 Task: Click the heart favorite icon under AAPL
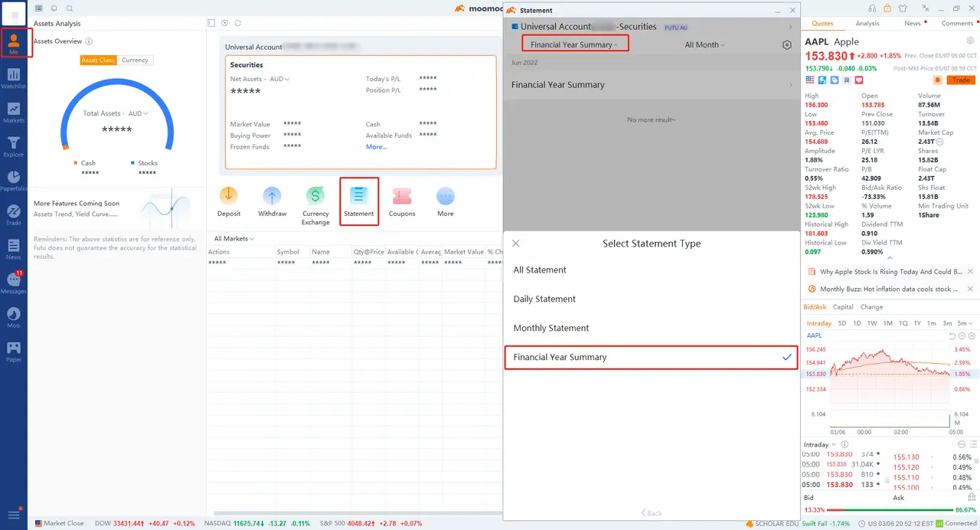[x=859, y=80]
